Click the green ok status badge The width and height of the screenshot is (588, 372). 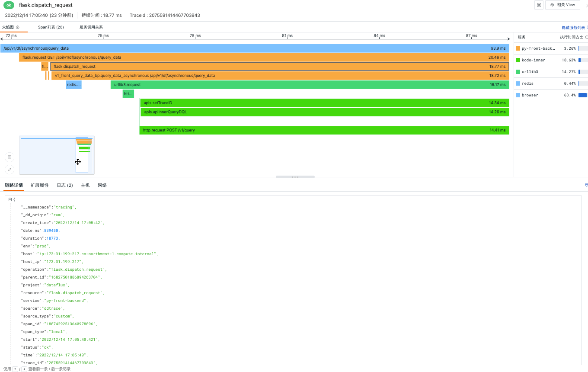pyautogui.click(x=9, y=5)
